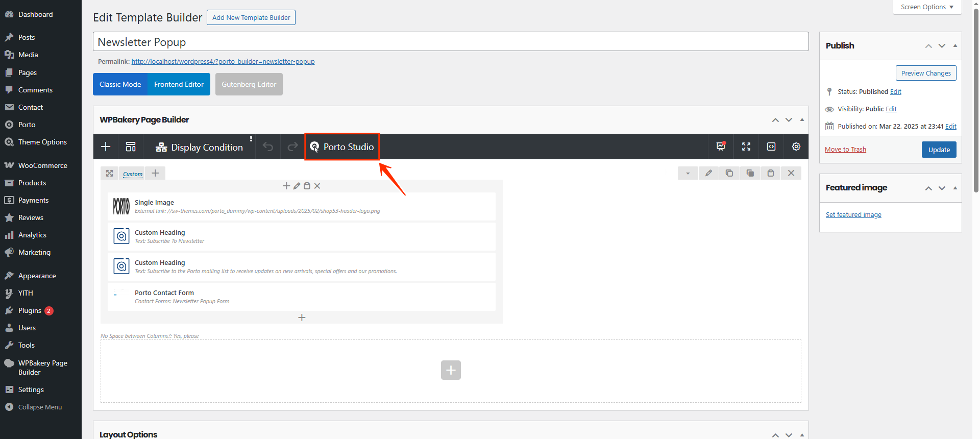Move the Featured image panel up
This screenshot has height=439, width=980.
928,188
